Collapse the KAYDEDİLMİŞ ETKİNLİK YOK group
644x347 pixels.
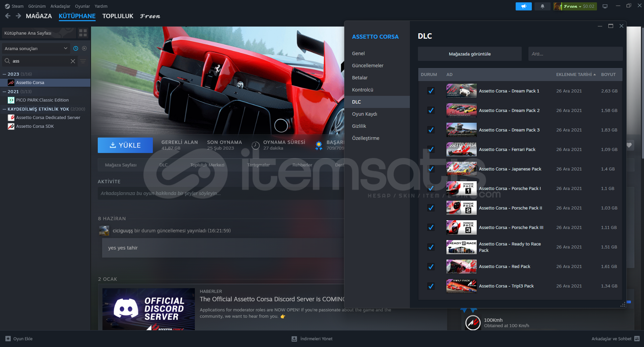click(4, 109)
